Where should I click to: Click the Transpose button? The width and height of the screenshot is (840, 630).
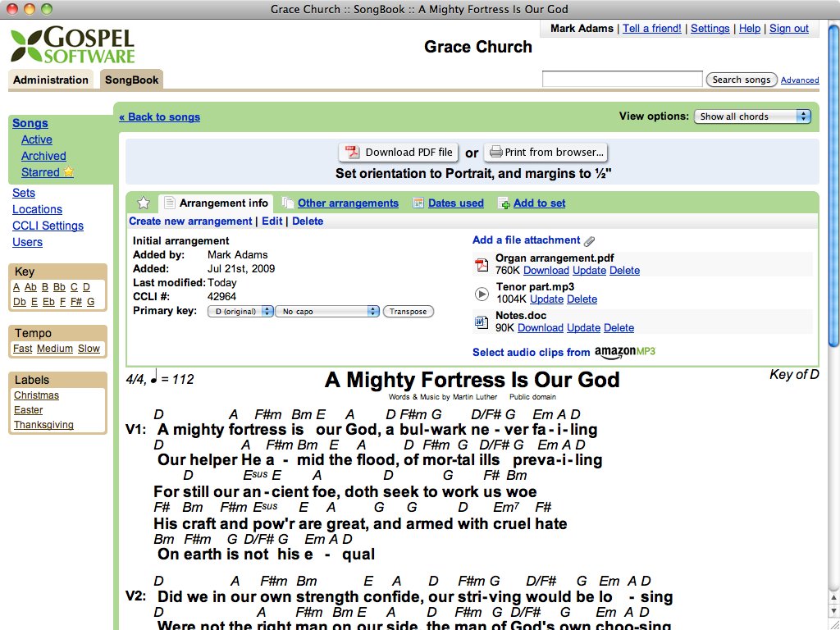(x=409, y=311)
